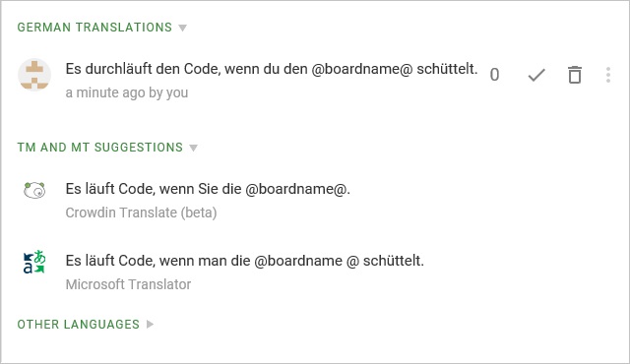630x364 pixels.
Task: Click the German Translations section header
Action: pos(94,28)
